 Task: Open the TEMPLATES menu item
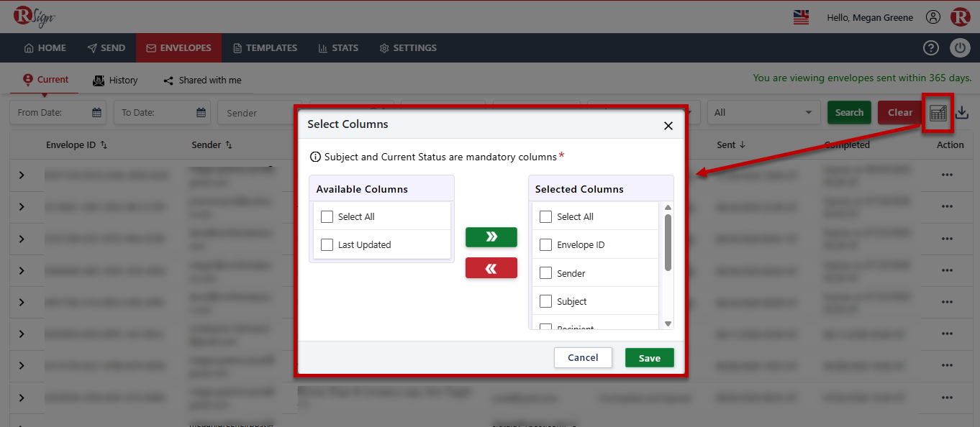266,48
